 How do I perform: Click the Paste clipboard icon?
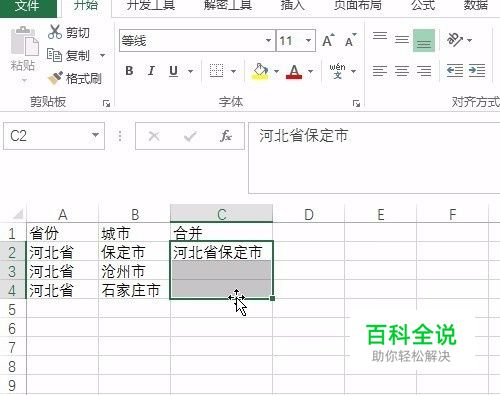[24, 41]
